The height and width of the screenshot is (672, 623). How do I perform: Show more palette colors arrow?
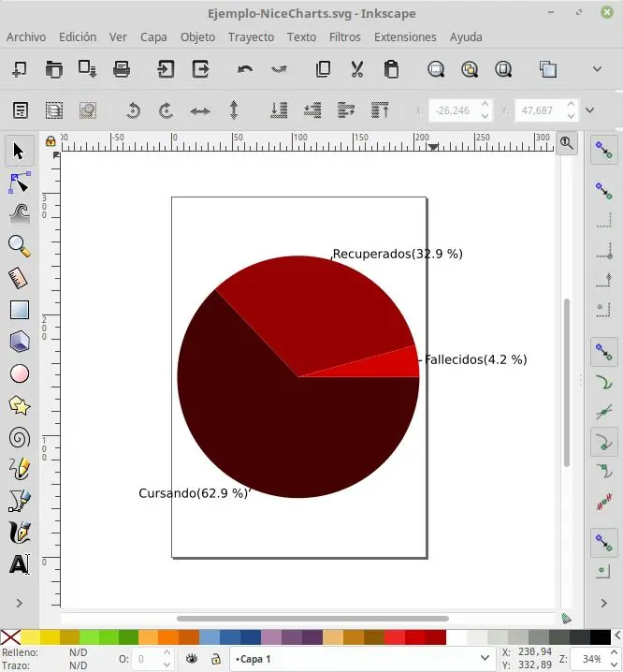pos(618,636)
